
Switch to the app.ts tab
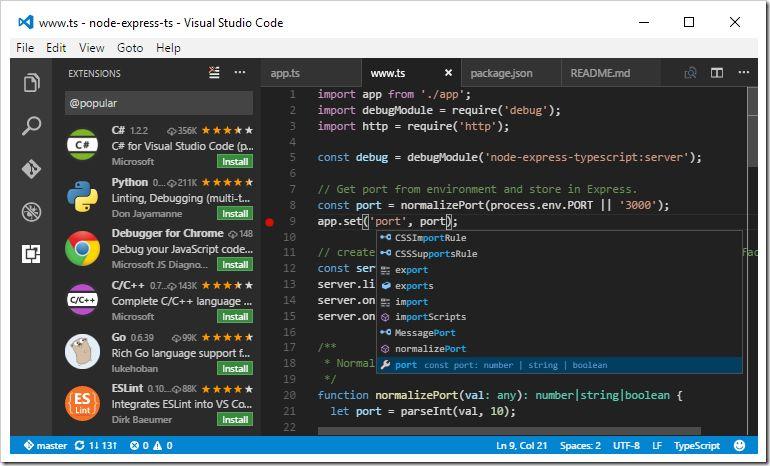tap(310, 73)
